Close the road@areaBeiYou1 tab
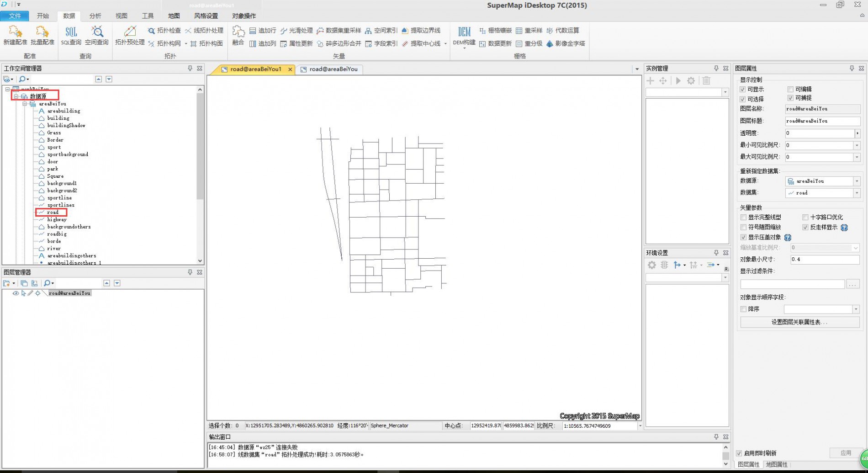Screen dimensions: 868x473 point(290,69)
